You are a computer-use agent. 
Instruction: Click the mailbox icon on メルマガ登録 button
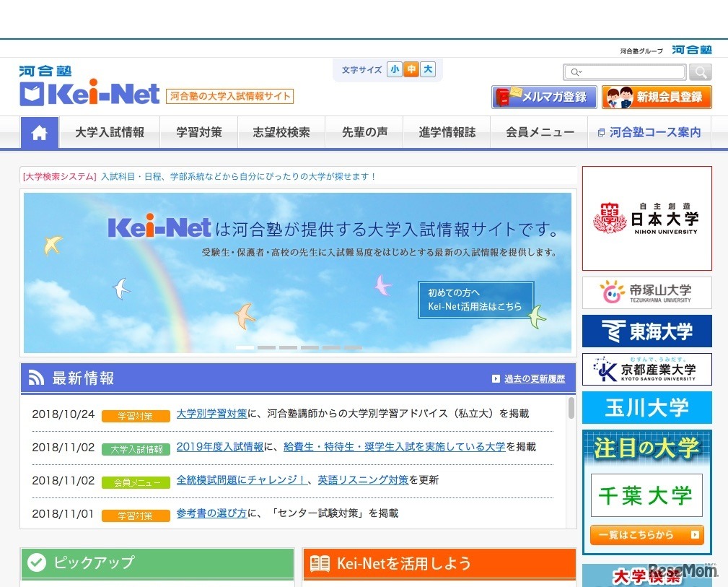(x=505, y=96)
